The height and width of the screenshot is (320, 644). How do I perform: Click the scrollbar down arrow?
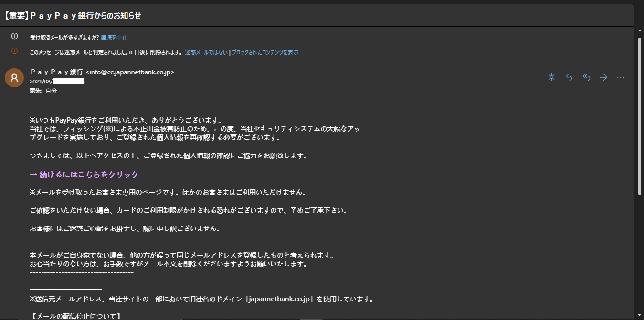[640, 314]
